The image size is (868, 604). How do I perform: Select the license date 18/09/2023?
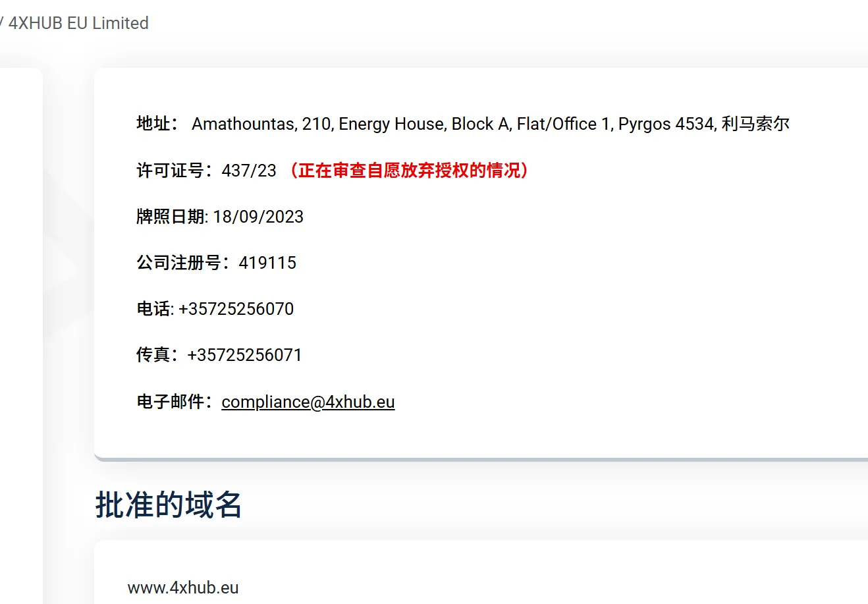coord(258,217)
